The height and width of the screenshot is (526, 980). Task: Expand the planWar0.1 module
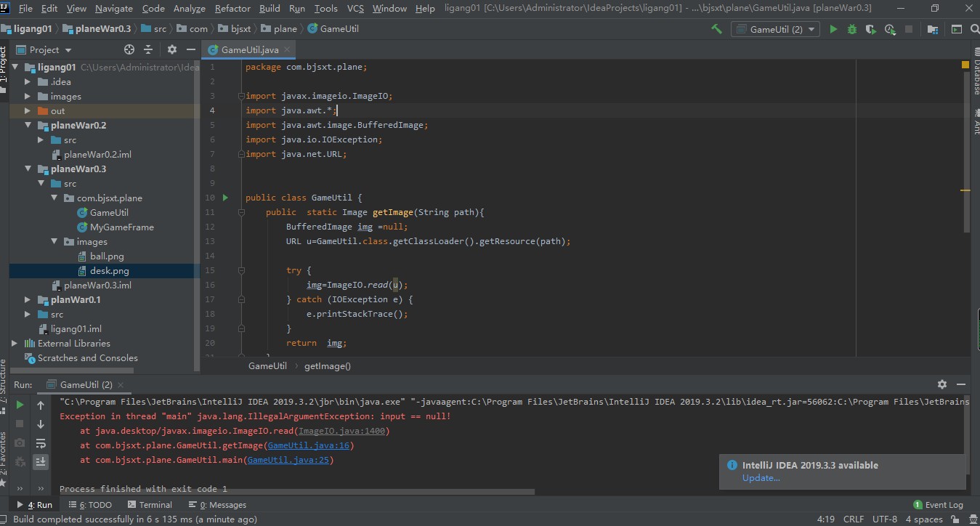tap(28, 300)
